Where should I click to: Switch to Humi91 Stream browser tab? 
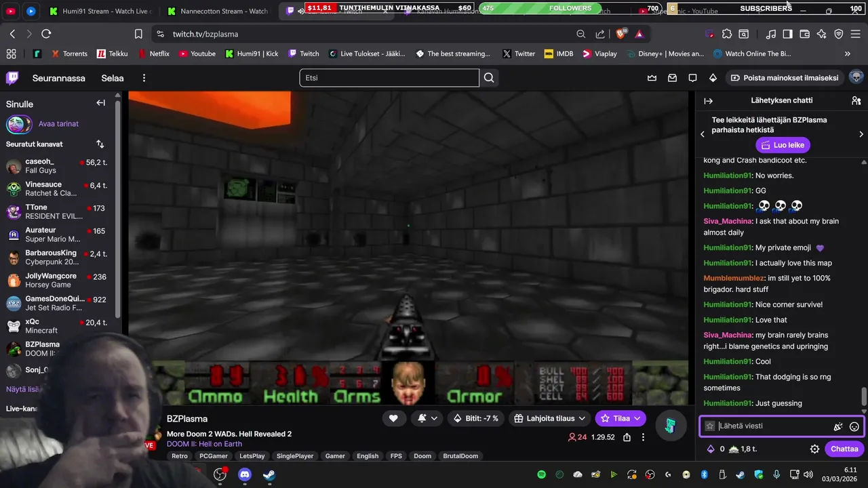[x=102, y=11]
